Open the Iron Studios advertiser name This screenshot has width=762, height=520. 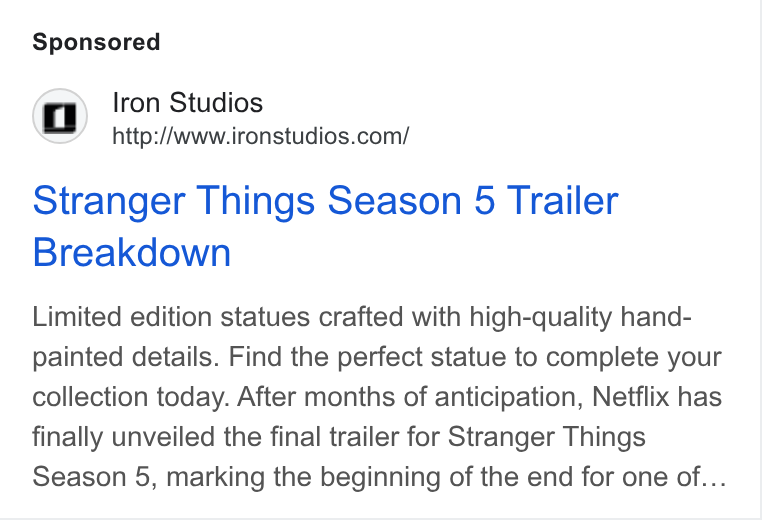coord(188,103)
